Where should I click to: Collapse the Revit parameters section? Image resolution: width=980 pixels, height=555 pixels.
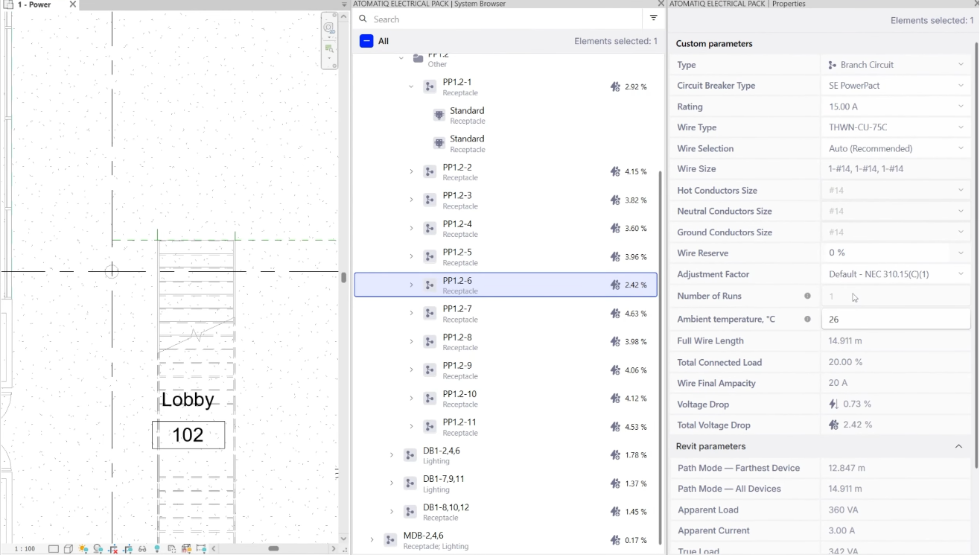coord(958,446)
